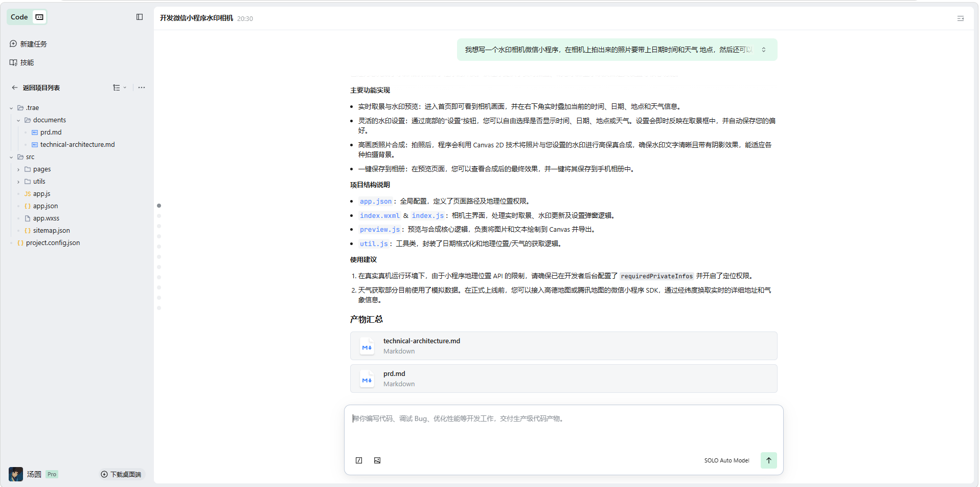Click the send arrow button
This screenshot has width=980, height=487.
coord(768,460)
